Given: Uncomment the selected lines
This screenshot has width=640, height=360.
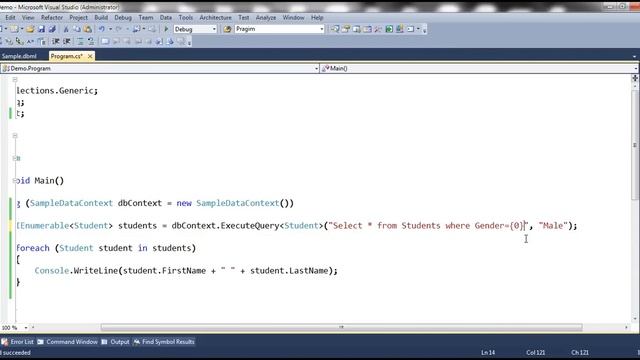Looking at the screenshot, I should 91,41.
